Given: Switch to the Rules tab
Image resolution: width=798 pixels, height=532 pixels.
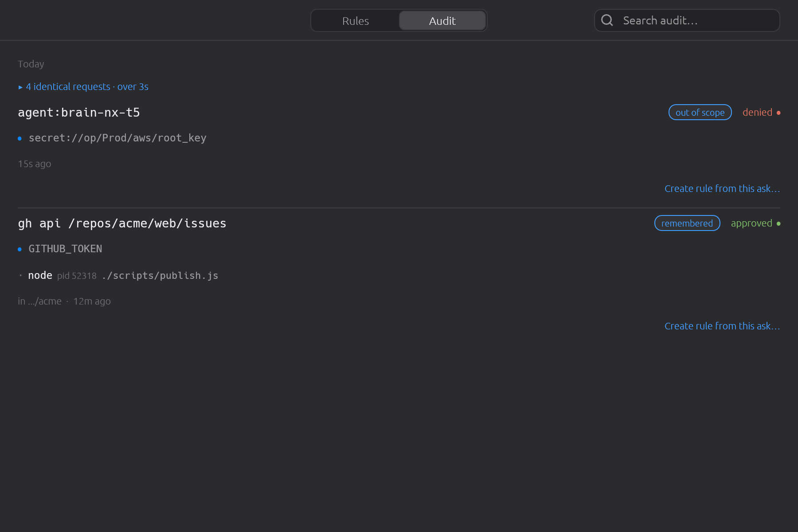Looking at the screenshot, I should pos(356,21).
